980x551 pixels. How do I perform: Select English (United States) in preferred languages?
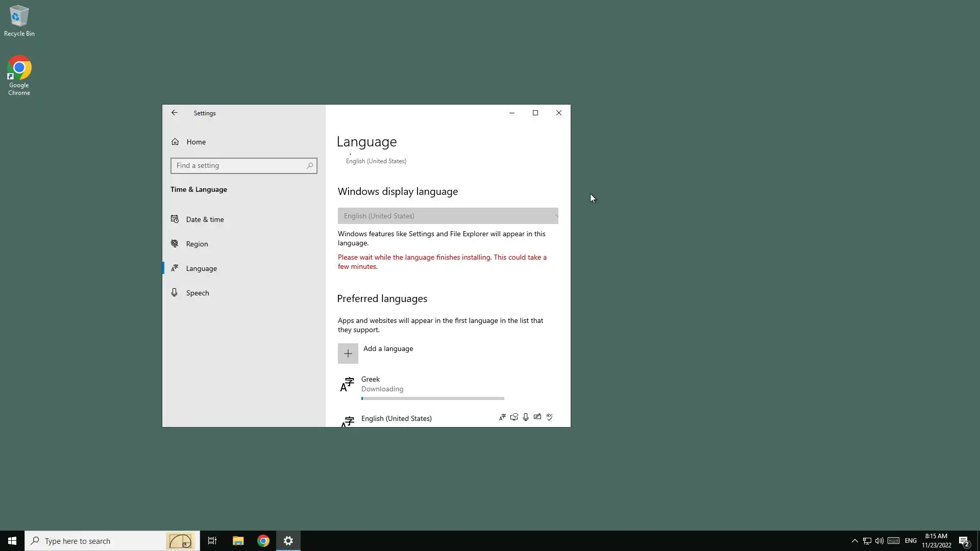click(x=396, y=418)
